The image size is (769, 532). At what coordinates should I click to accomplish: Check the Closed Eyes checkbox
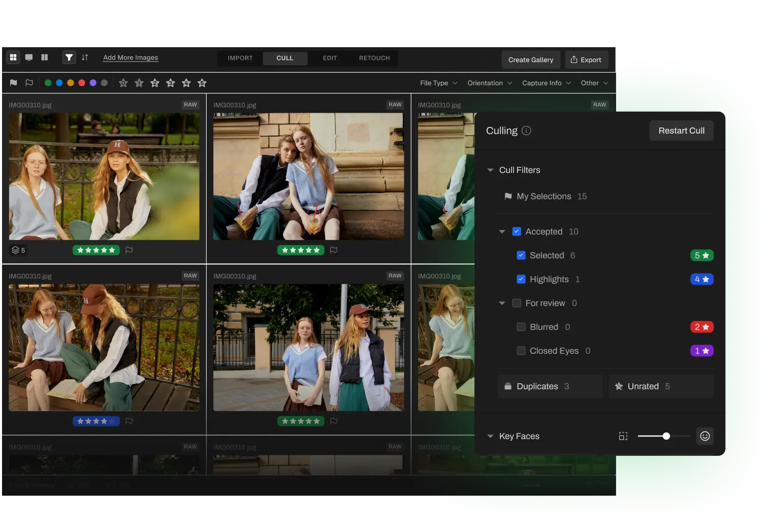[x=521, y=351]
